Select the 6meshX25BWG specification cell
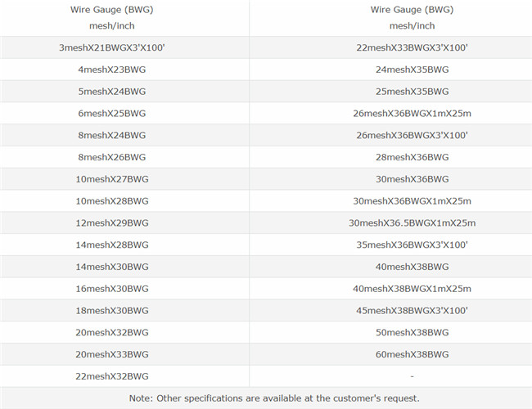Viewport: 532px width, 409px height. tap(113, 114)
